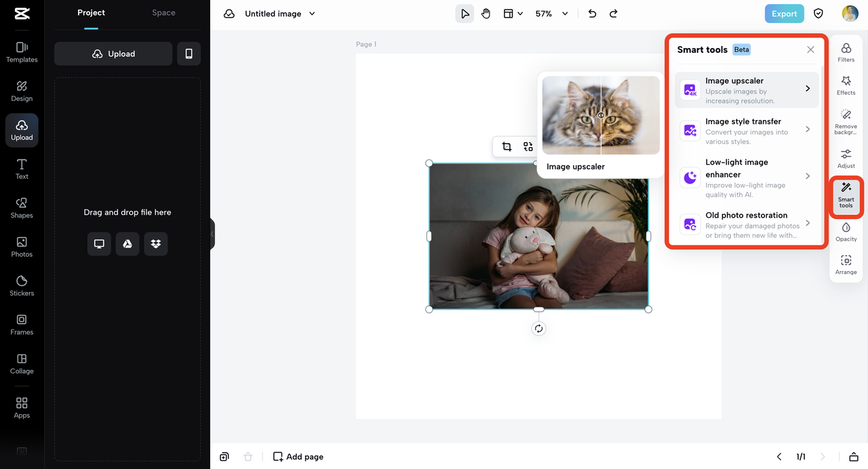Open the Filters tool
Image resolution: width=868 pixels, height=469 pixels.
pyautogui.click(x=846, y=53)
